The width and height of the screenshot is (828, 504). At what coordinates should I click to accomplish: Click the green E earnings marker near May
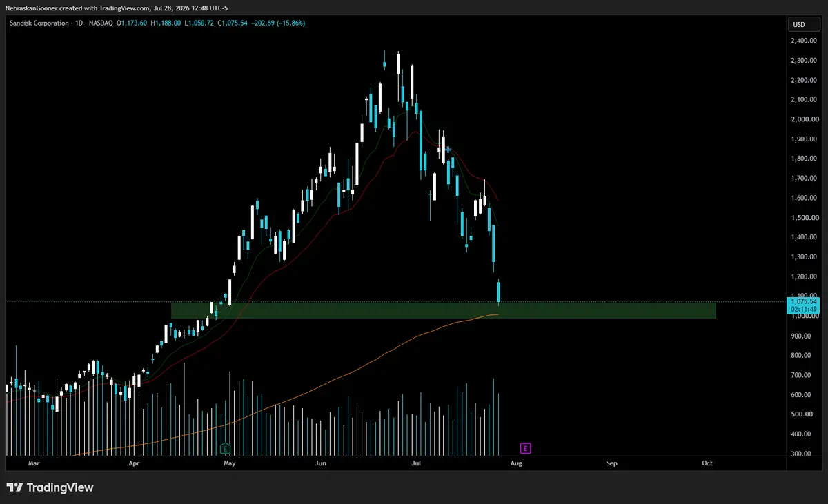225,448
